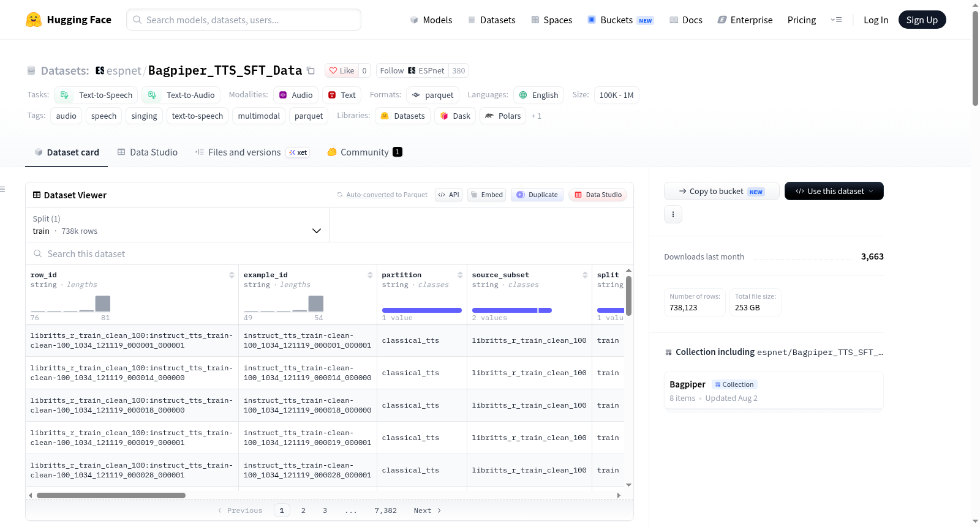Open the Use this dataset dropdown
Viewport: 980px width, 527px height.
[834, 191]
